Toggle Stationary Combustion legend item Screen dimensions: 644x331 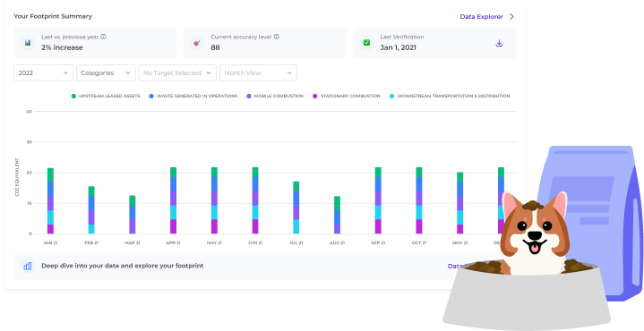click(x=347, y=96)
